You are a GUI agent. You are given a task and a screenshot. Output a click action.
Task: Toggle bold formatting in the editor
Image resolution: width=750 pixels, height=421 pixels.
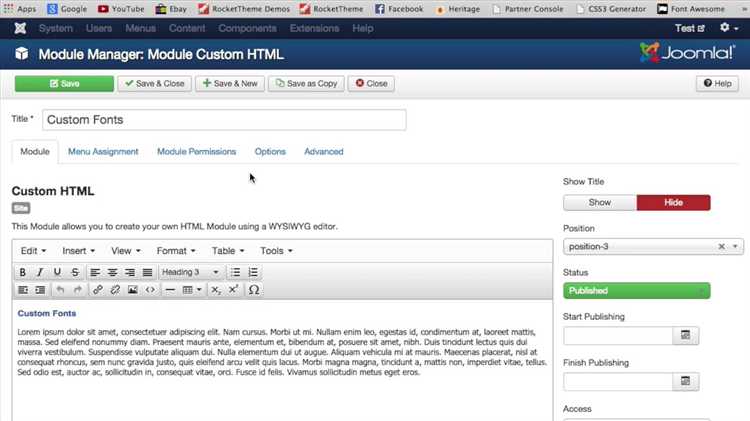coord(22,272)
